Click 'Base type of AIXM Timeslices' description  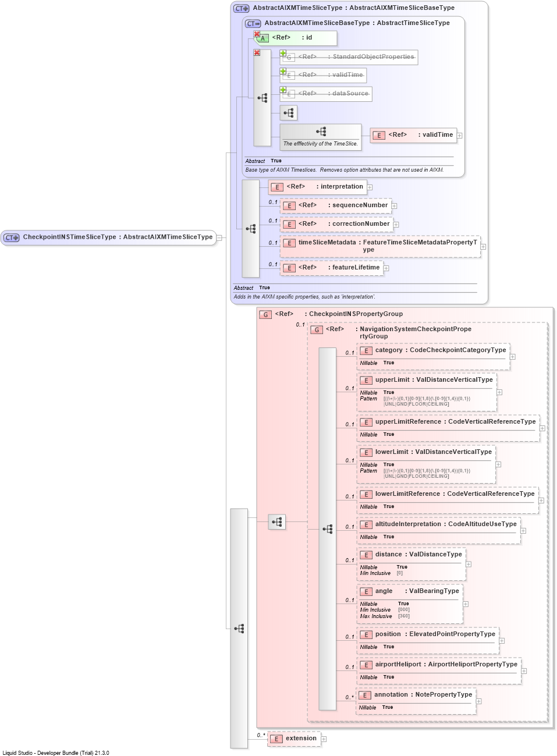[x=345, y=170]
